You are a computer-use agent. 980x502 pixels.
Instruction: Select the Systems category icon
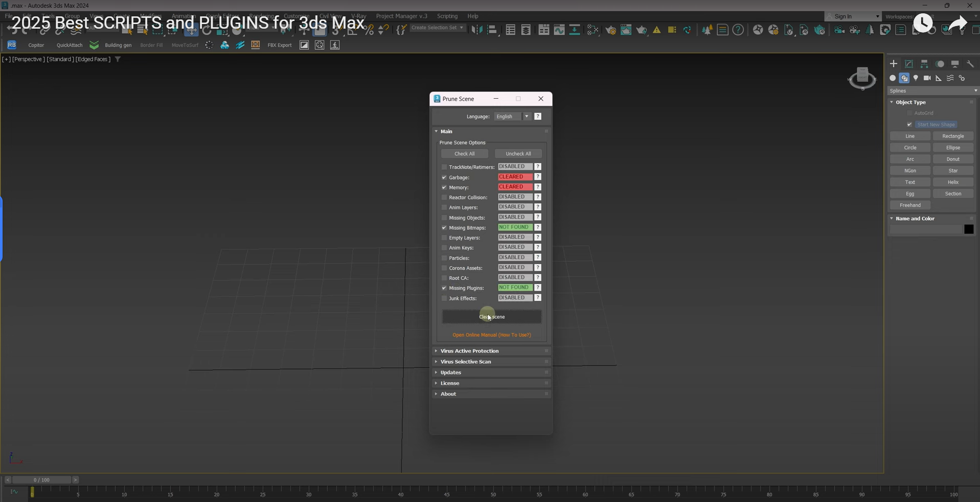tap(962, 78)
